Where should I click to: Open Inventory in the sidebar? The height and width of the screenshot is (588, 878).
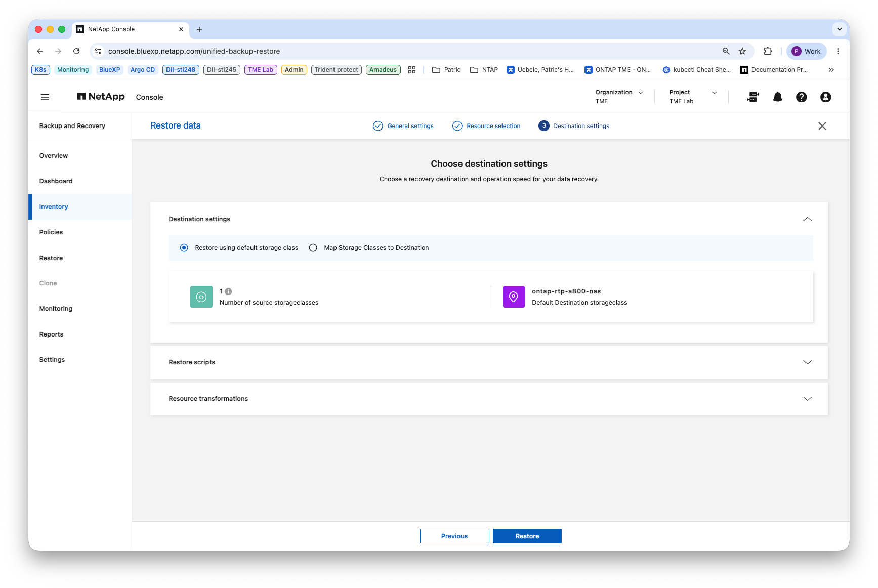[80, 207]
